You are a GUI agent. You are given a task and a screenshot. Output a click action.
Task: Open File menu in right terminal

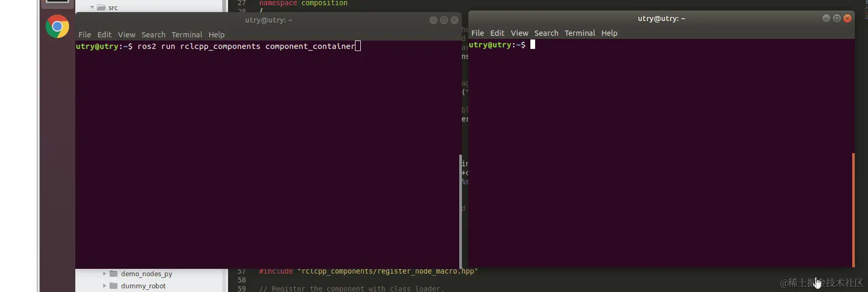pos(478,33)
